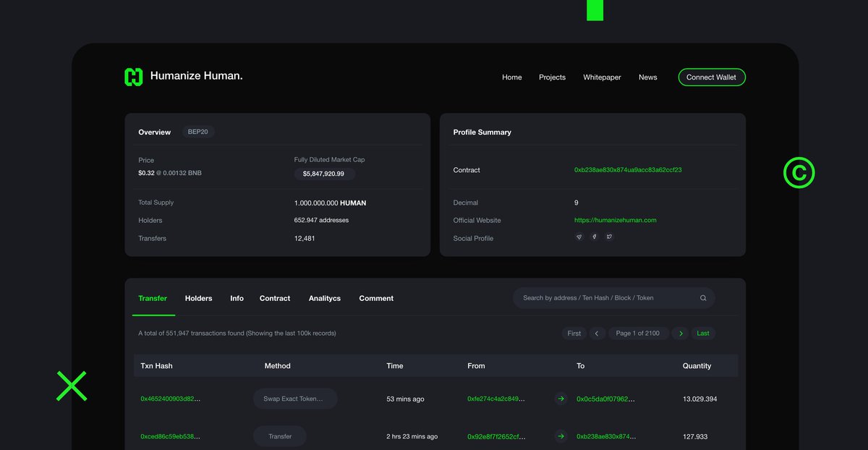Screen dimensions: 868x450
Task: Switch to the Contract tab
Action: click(x=275, y=298)
